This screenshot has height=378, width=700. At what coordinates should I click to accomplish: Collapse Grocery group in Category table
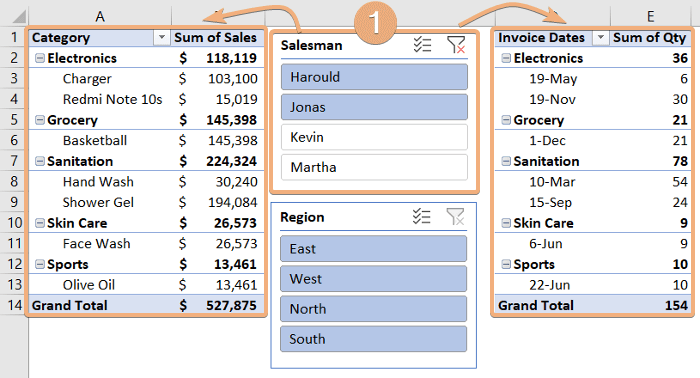(x=40, y=120)
